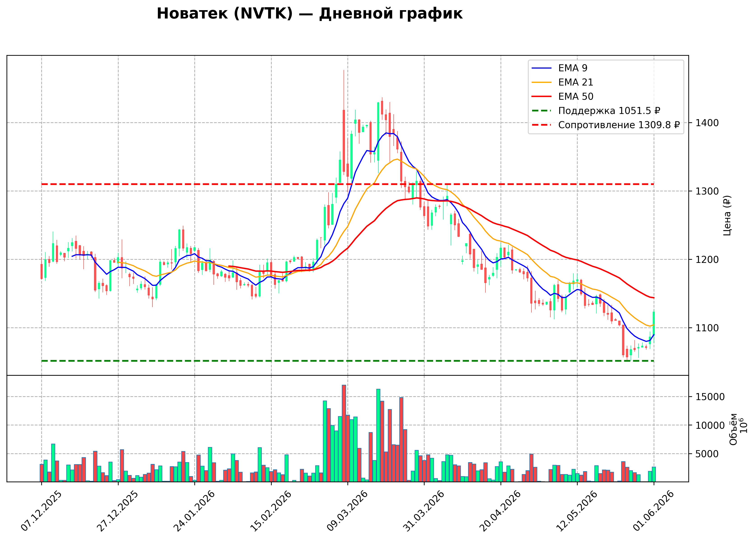The width and height of the screenshot is (756, 540).
Task: Click the "27.12.2025" date label
Action: pyautogui.click(x=117, y=511)
